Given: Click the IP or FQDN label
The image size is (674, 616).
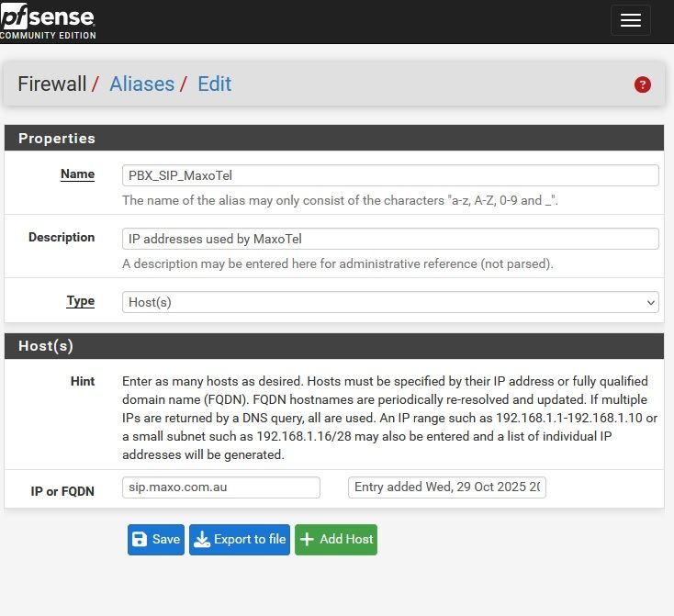Looking at the screenshot, I should (62, 492).
